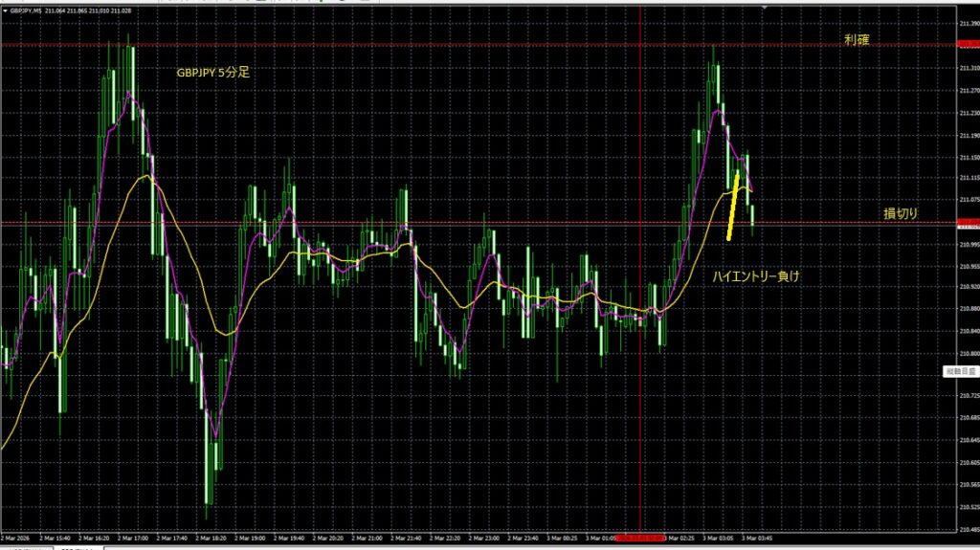Click the 211.230 price scale label

[x=969, y=113]
